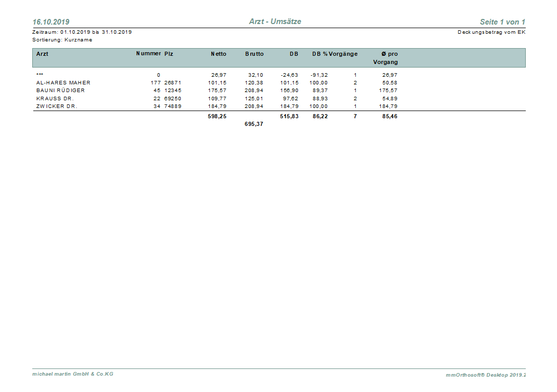Click the "Vorgänge" column header

click(344, 54)
